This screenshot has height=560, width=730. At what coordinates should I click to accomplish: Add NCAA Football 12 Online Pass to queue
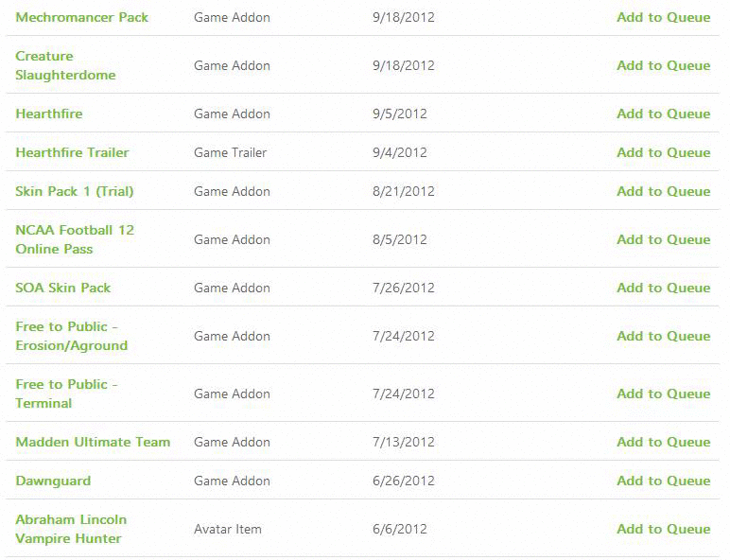coord(663,239)
